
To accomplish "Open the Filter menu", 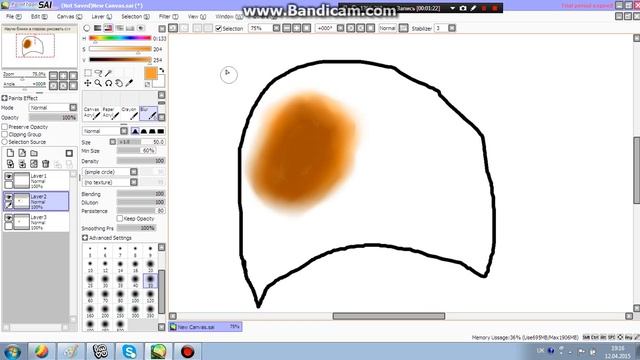I will [169, 17].
